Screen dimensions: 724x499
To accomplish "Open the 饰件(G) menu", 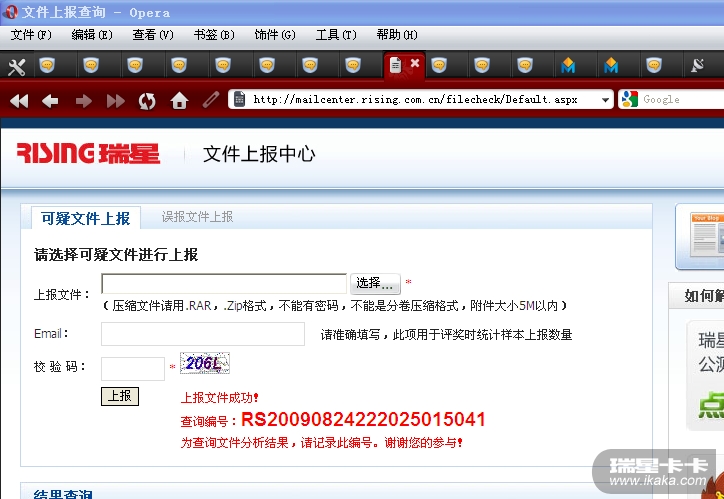I will (x=275, y=35).
